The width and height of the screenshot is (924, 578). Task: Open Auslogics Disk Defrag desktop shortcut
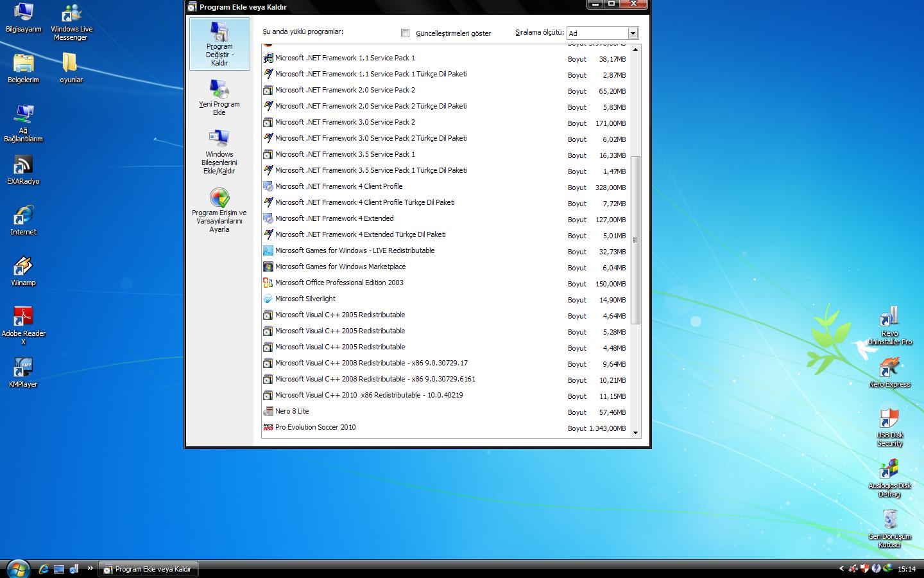pyautogui.click(x=889, y=478)
